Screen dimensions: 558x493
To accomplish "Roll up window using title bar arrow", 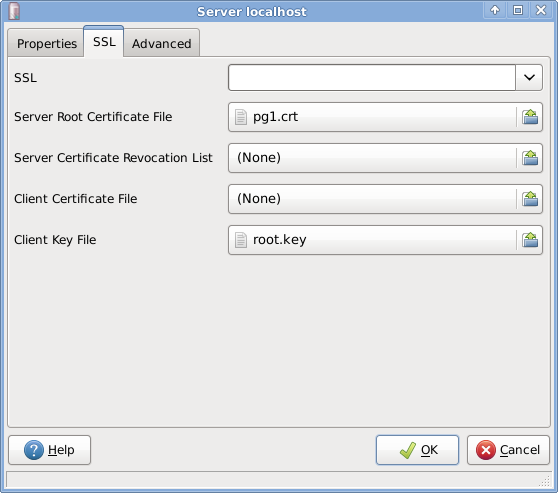I will tap(495, 10).
